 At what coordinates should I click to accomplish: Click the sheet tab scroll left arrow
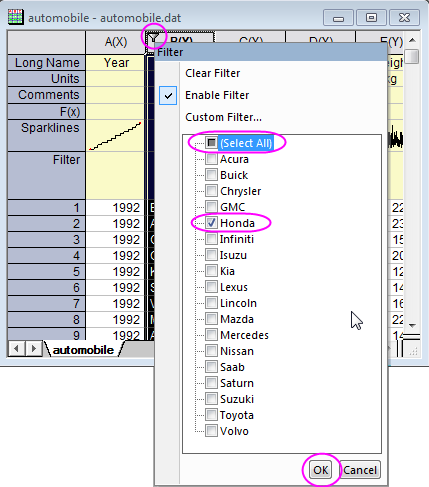pos(16,349)
